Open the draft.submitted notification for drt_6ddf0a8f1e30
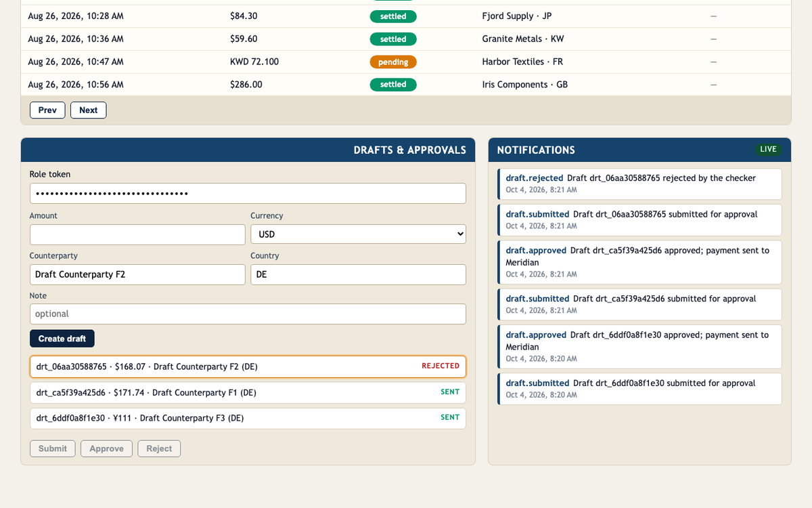The height and width of the screenshot is (508, 812). point(639,389)
